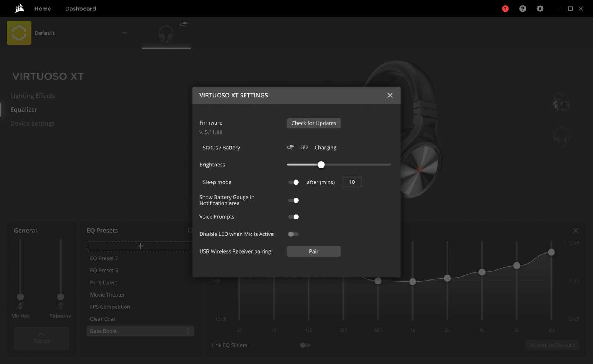This screenshot has width=593, height=364.
Task: Click the 500 Hz EQ band handle
Action: [378, 281]
